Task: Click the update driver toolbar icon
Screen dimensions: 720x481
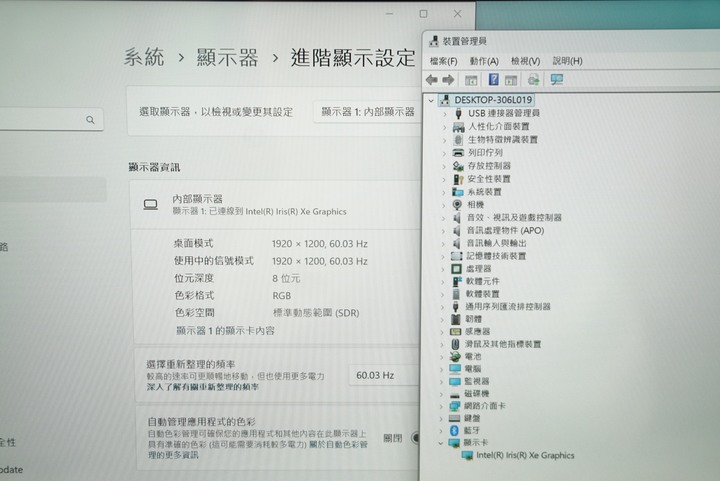Action: [534, 80]
